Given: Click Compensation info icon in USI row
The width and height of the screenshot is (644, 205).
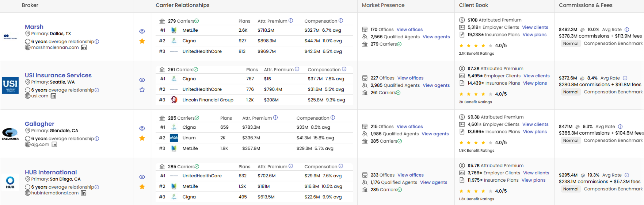Looking at the screenshot, I should tap(344, 69).
